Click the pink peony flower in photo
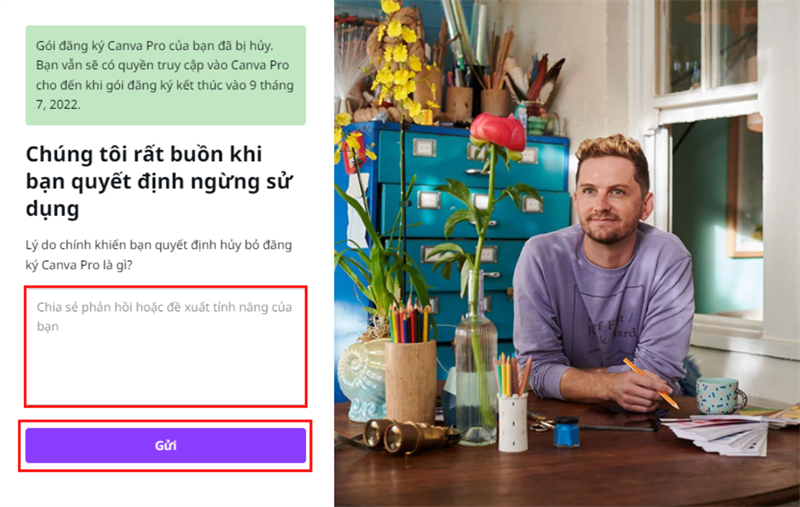 [x=497, y=132]
